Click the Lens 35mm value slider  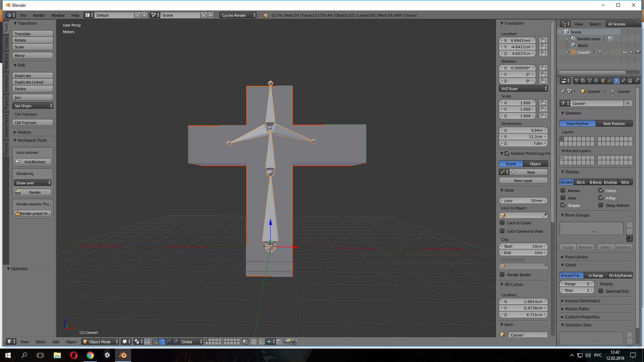(523, 201)
